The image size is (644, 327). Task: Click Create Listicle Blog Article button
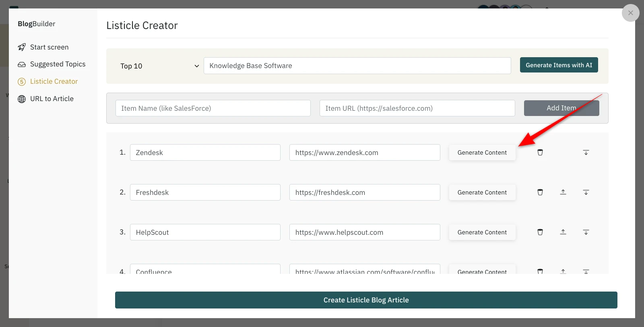coord(366,300)
